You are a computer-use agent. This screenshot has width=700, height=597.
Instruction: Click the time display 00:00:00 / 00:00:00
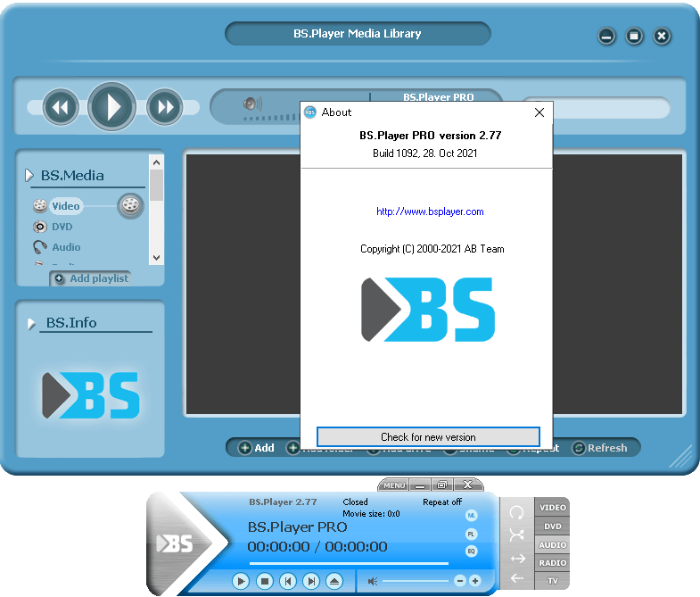tap(317, 546)
